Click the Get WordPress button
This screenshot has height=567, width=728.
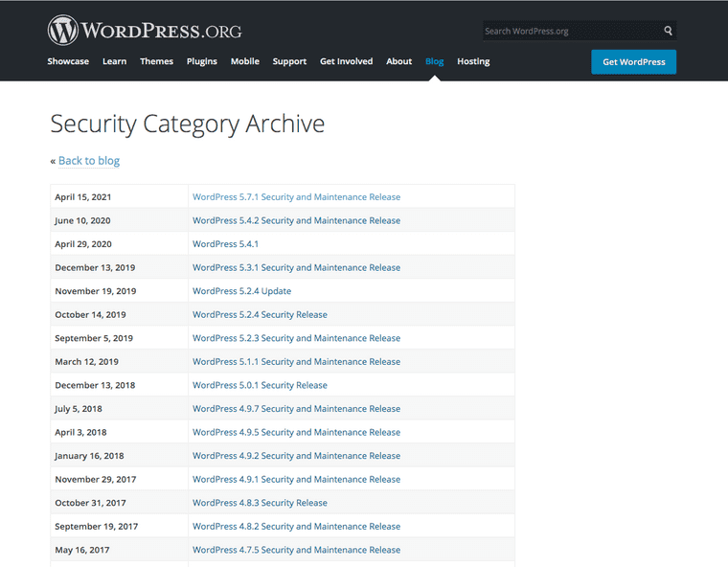point(634,61)
